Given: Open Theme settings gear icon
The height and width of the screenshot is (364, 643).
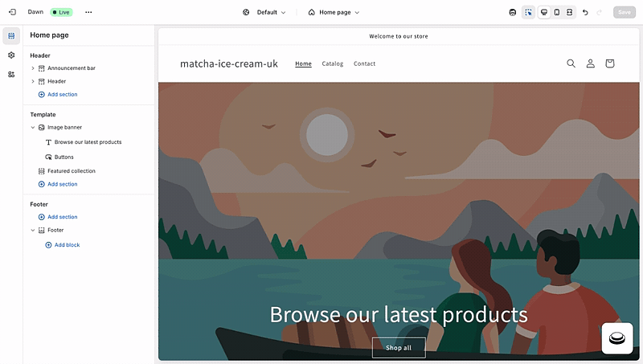Looking at the screenshot, I should (x=11, y=55).
